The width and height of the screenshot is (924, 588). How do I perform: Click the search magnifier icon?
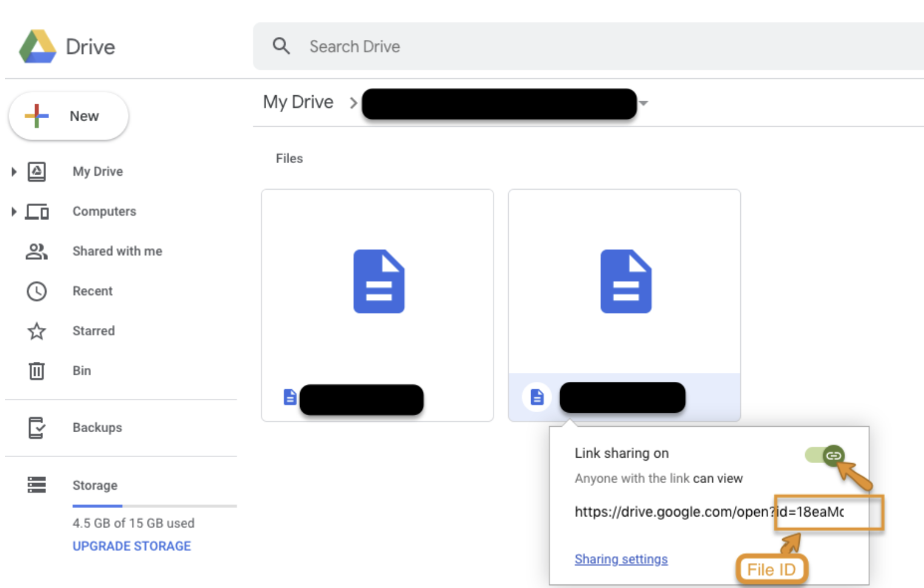click(x=281, y=46)
